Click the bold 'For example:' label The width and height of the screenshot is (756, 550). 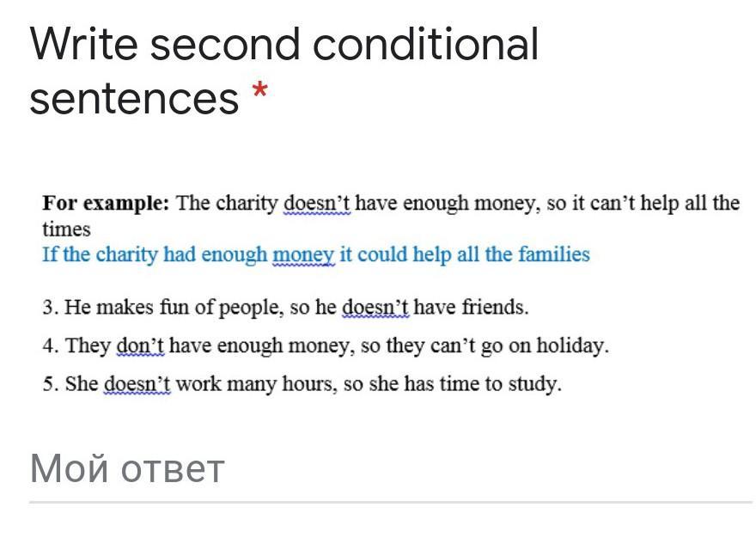point(106,203)
